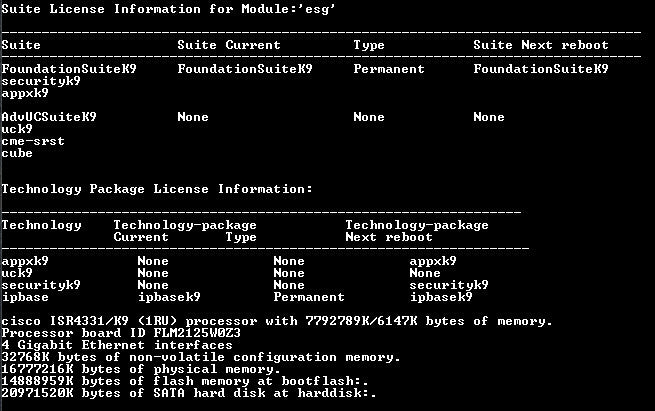Viewport: 655px width, 411px height.
Task: Select 'ipbase' in the Technology column
Action: coord(25,297)
